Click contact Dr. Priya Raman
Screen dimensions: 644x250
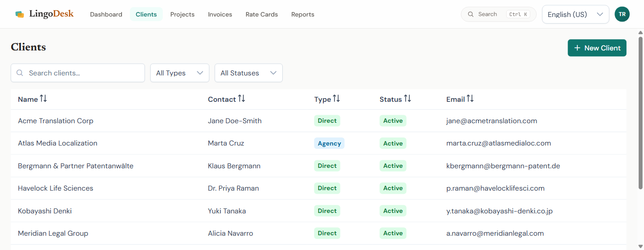coord(233,188)
